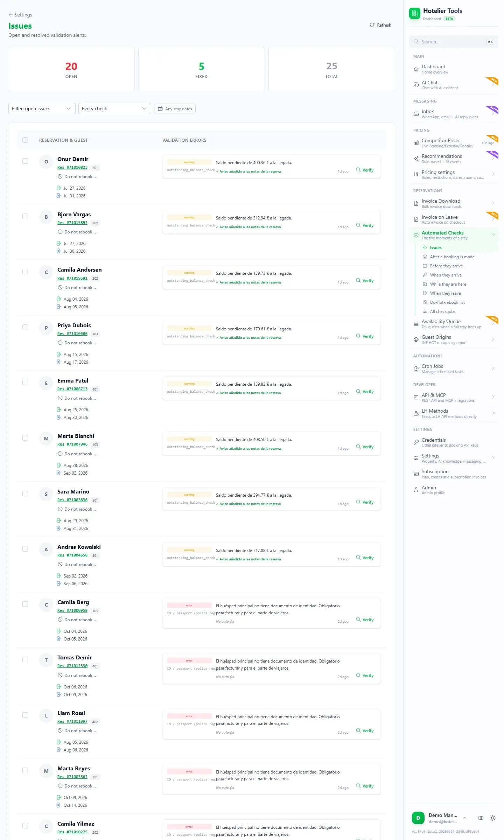This screenshot has width=504, height=840.
Task: Open Pricing settings sliders icon
Action: [x=416, y=174]
